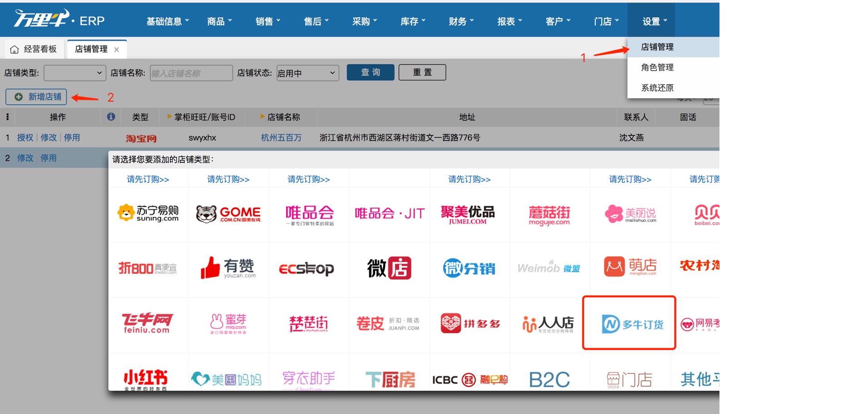The width and height of the screenshot is (868, 414).
Task: Select the 苏宁易购 platform logo
Action: click(148, 214)
